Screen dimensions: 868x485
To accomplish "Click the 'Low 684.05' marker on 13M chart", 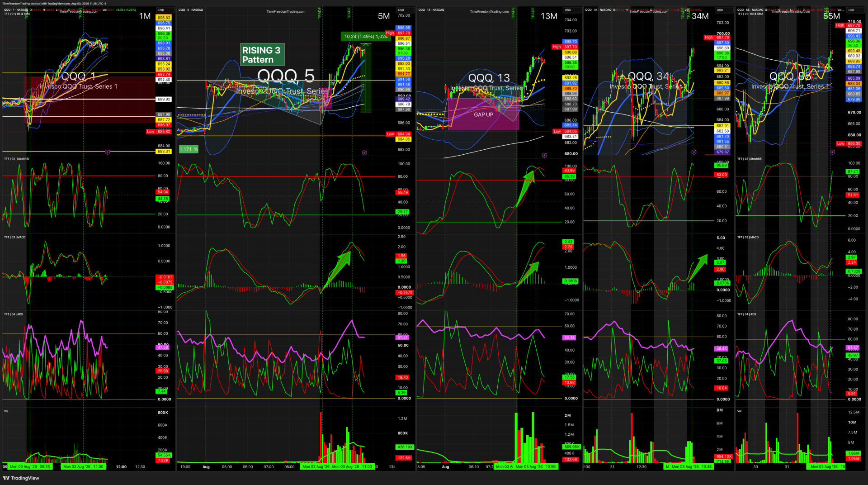I will coord(566,132).
